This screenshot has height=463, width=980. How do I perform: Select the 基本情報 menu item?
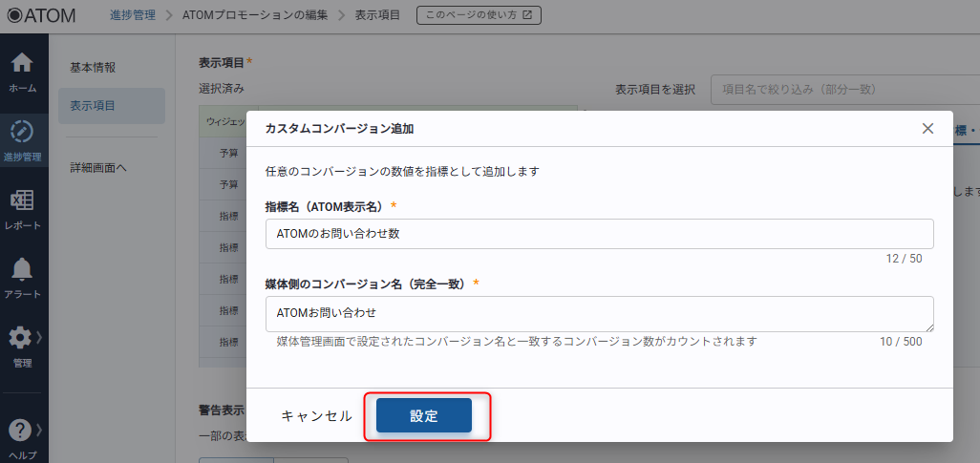click(x=93, y=68)
